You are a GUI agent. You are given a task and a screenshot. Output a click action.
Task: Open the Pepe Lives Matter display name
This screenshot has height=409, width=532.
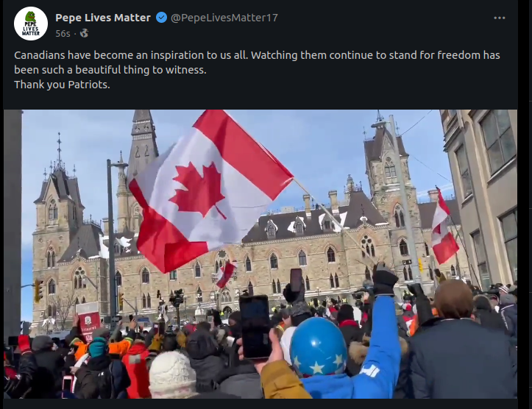(103, 18)
